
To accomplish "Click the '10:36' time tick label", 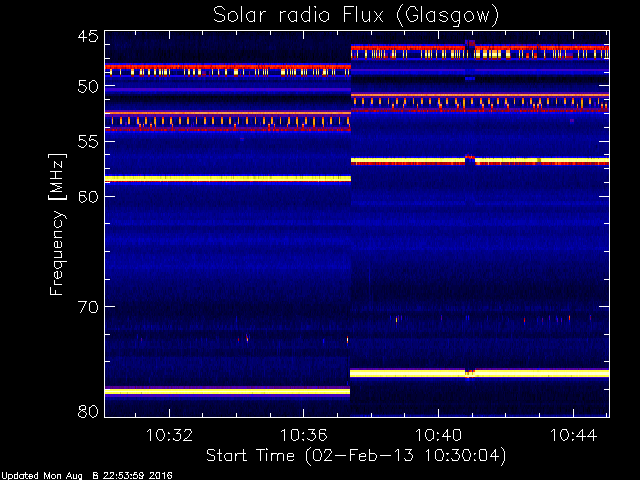I will tap(304, 436).
